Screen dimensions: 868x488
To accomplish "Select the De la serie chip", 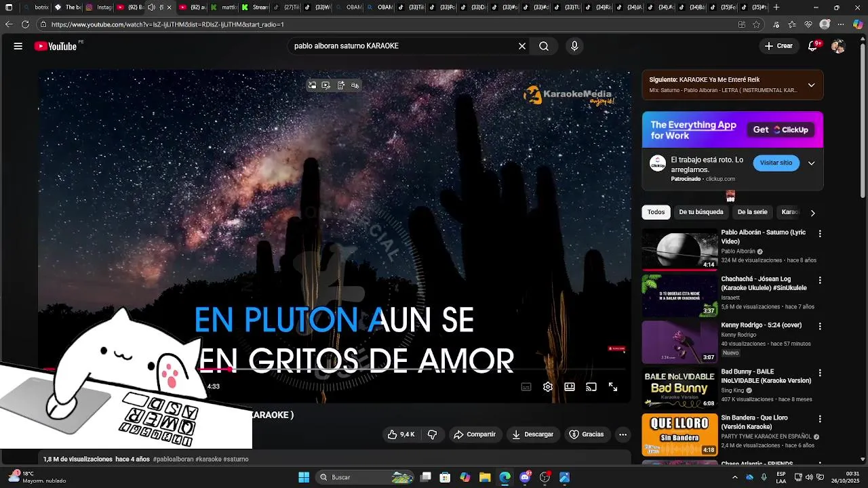I will pyautogui.click(x=752, y=212).
